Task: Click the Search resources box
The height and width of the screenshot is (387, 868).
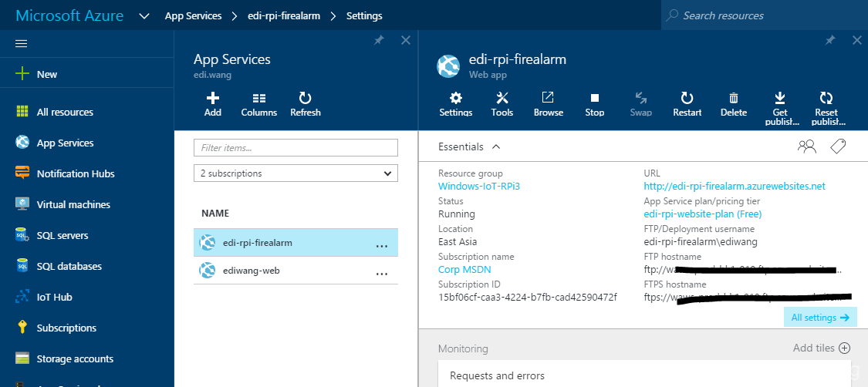Action: [765, 15]
